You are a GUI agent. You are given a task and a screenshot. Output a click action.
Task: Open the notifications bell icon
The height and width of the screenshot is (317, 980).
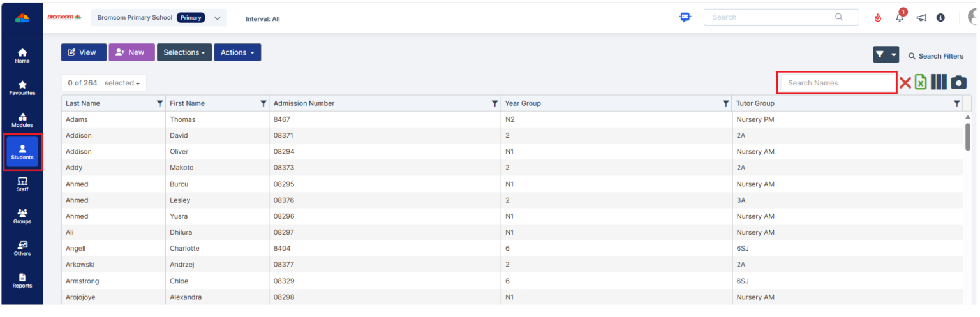pos(900,18)
